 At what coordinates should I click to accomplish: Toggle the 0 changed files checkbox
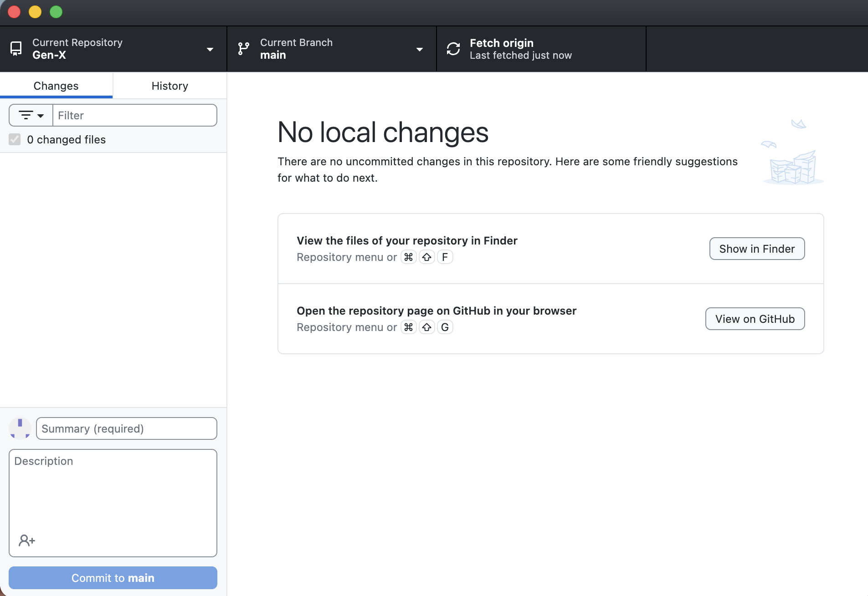pos(15,139)
